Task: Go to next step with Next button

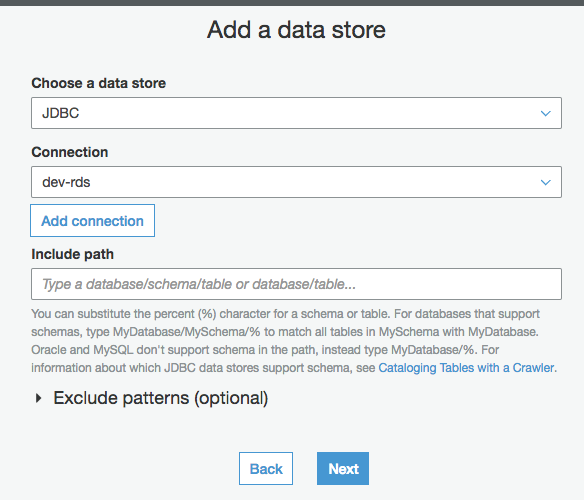Action: click(343, 469)
